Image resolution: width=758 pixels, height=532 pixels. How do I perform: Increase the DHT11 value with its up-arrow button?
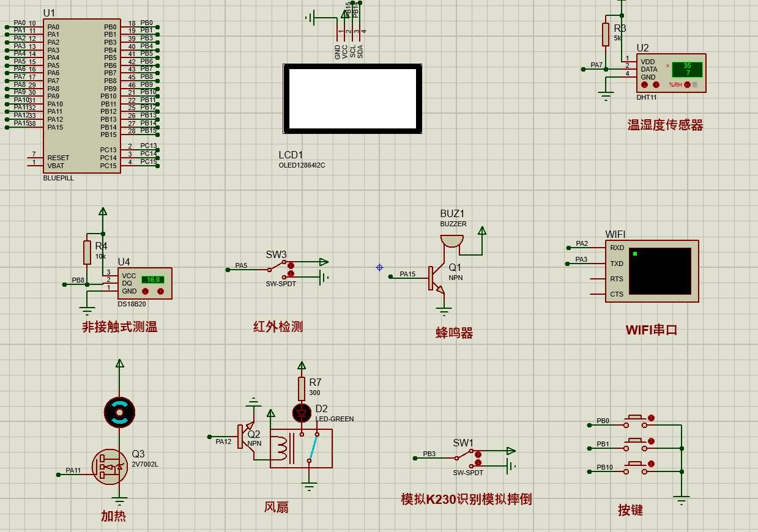656,85
